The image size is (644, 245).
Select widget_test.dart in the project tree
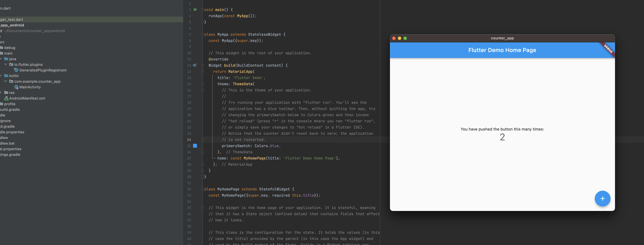point(12,20)
